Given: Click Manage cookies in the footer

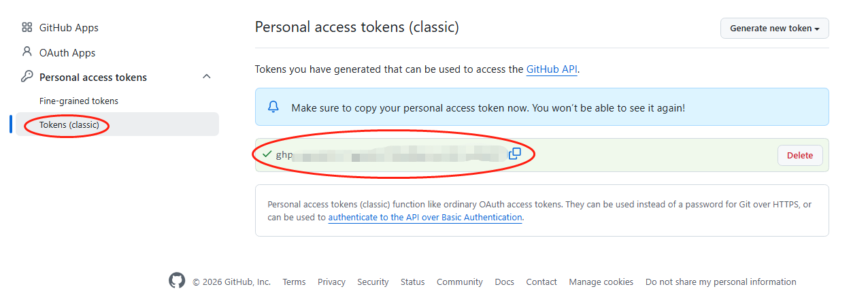Looking at the screenshot, I should [601, 282].
